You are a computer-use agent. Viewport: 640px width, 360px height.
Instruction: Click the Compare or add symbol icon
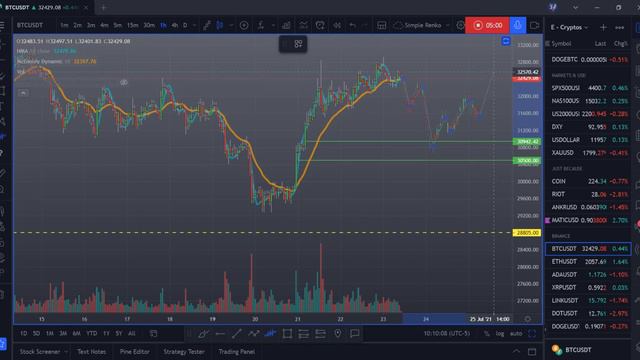tap(244, 25)
